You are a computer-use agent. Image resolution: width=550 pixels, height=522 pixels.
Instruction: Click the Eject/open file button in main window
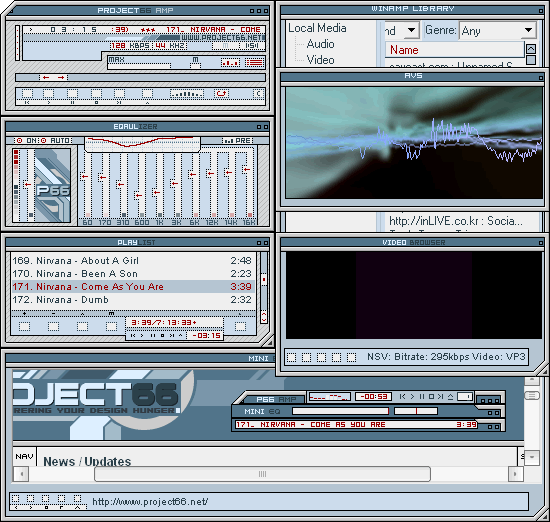(147, 94)
